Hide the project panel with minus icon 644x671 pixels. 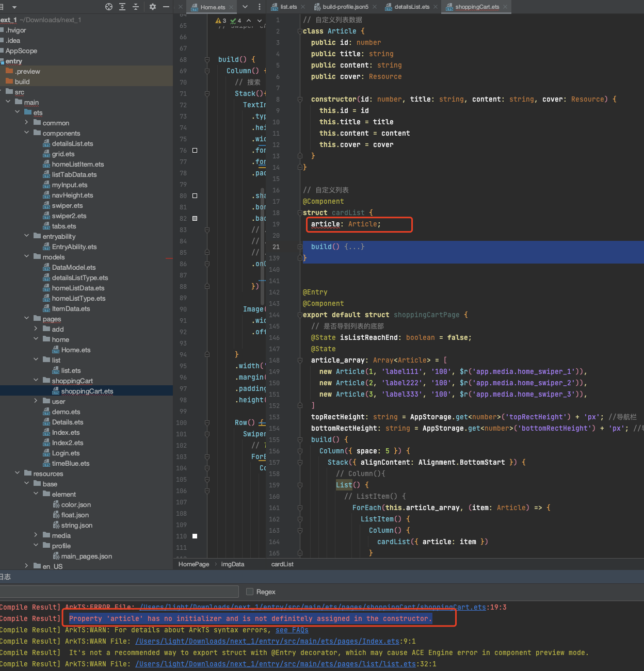coord(166,7)
